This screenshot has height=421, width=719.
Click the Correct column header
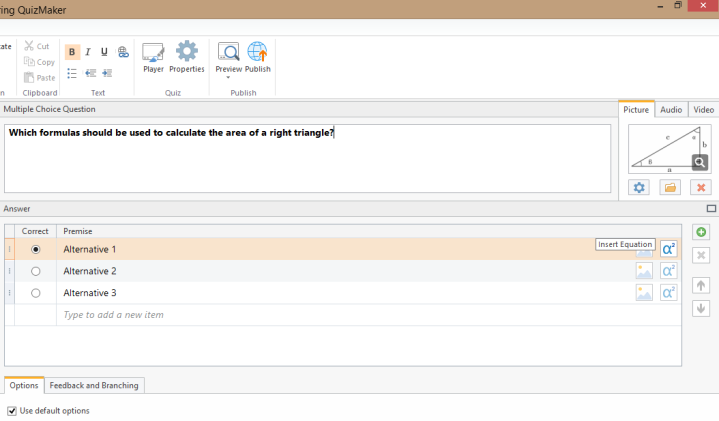click(x=35, y=231)
